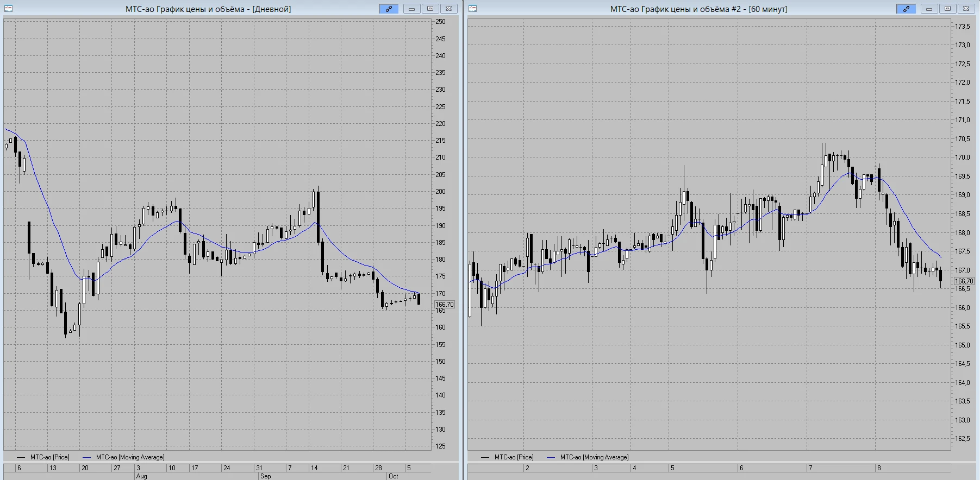The height and width of the screenshot is (480, 980).
Task: Click the title text ending in [Дневной]
Action: point(208,9)
